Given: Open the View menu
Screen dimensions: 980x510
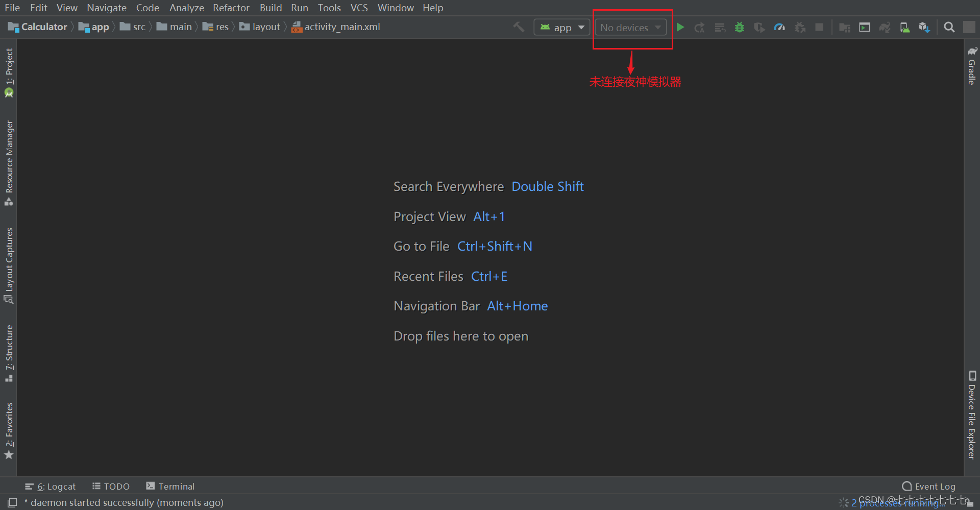Looking at the screenshot, I should click(x=67, y=8).
